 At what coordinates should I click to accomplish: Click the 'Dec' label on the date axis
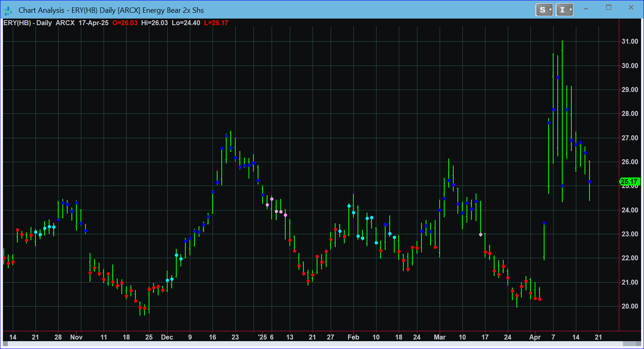[167, 337]
